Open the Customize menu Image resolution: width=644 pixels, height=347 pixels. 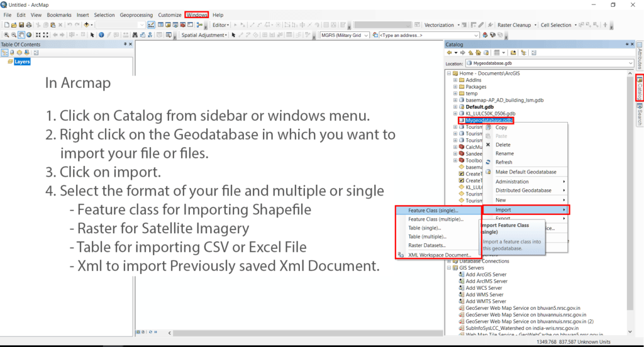point(170,15)
